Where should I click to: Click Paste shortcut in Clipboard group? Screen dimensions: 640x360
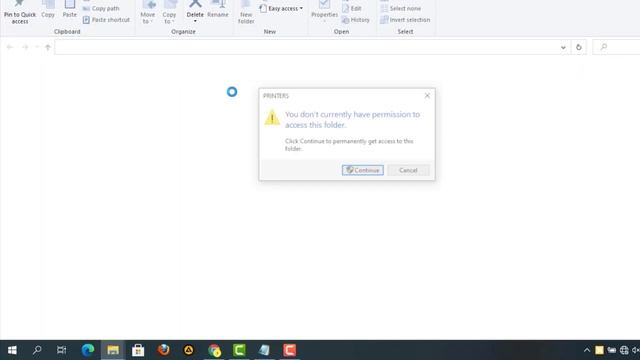(x=106, y=20)
